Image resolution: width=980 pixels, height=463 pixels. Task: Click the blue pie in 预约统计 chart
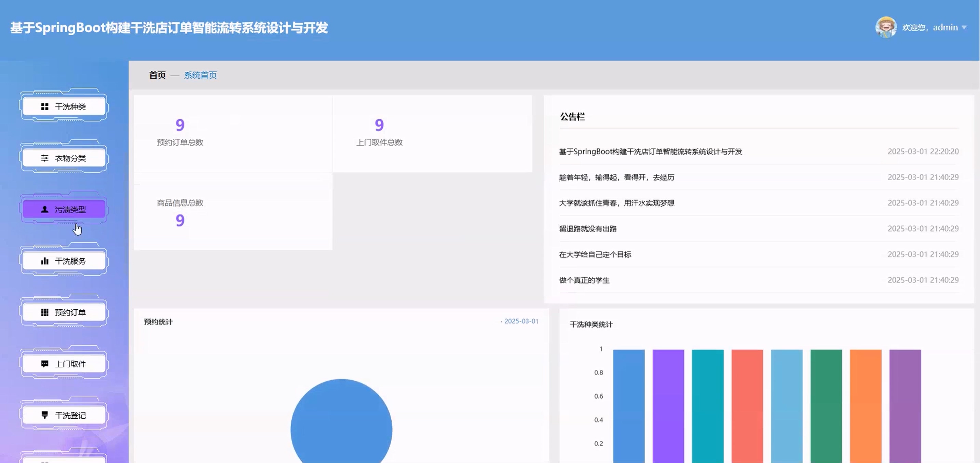pos(341,426)
